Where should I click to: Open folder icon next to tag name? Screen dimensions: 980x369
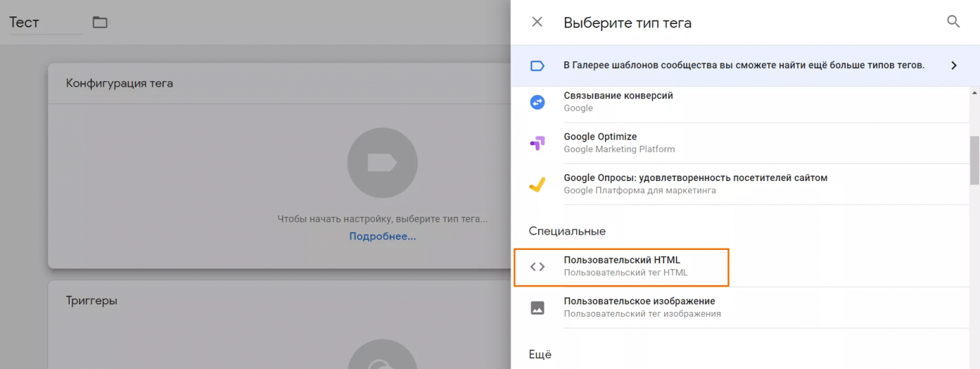coord(100,22)
